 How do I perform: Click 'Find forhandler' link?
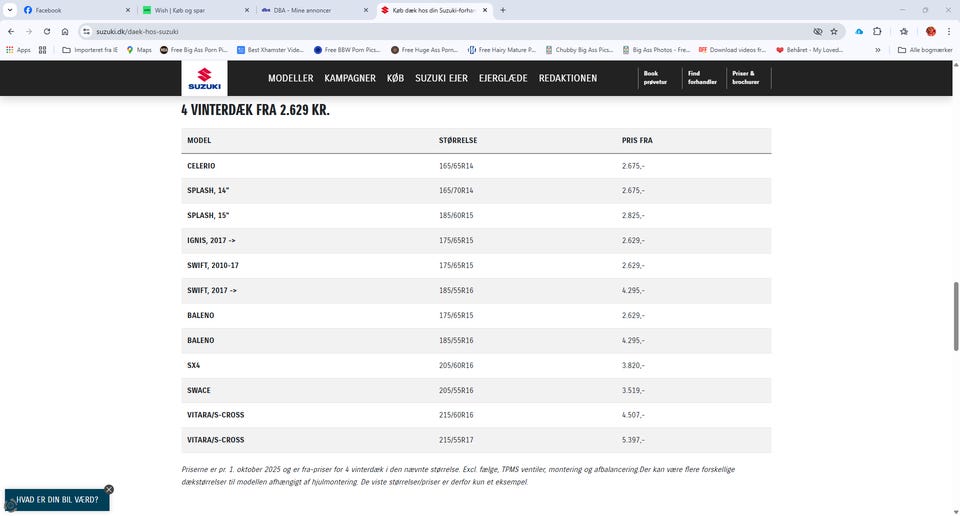click(702, 78)
